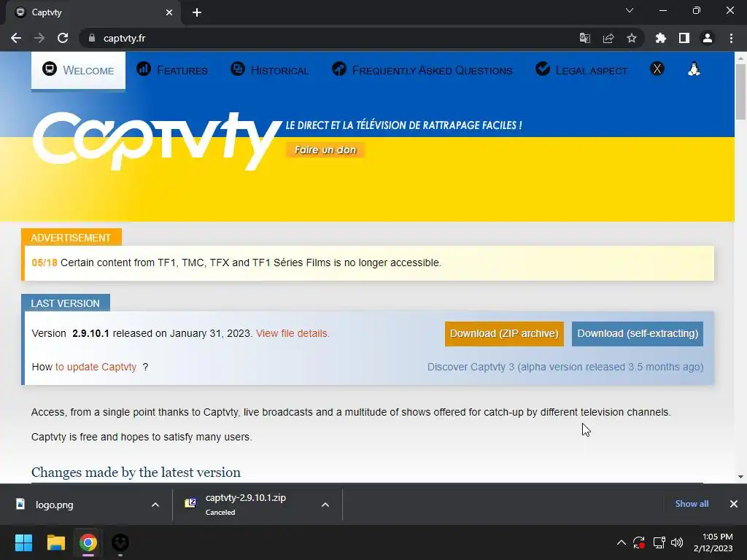Open the Chrome profile icon
Screen dimensions: 747x560
[708, 38]
